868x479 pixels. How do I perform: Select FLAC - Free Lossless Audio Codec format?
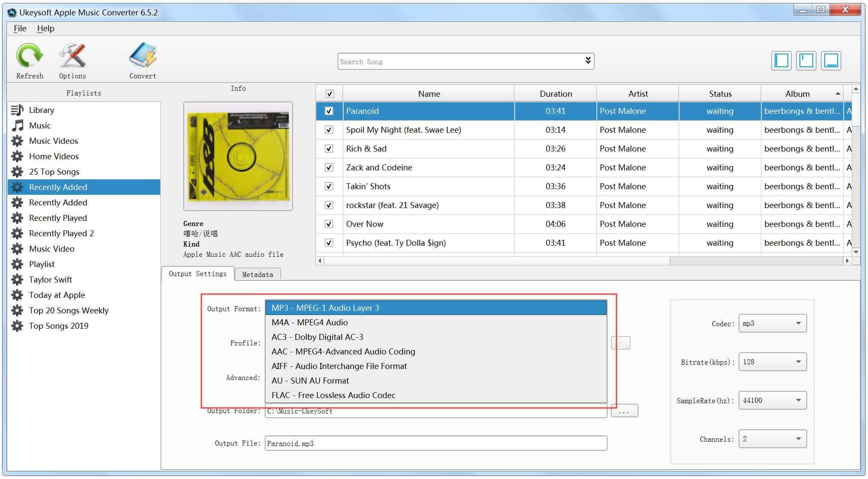click(x=333, y=394)
